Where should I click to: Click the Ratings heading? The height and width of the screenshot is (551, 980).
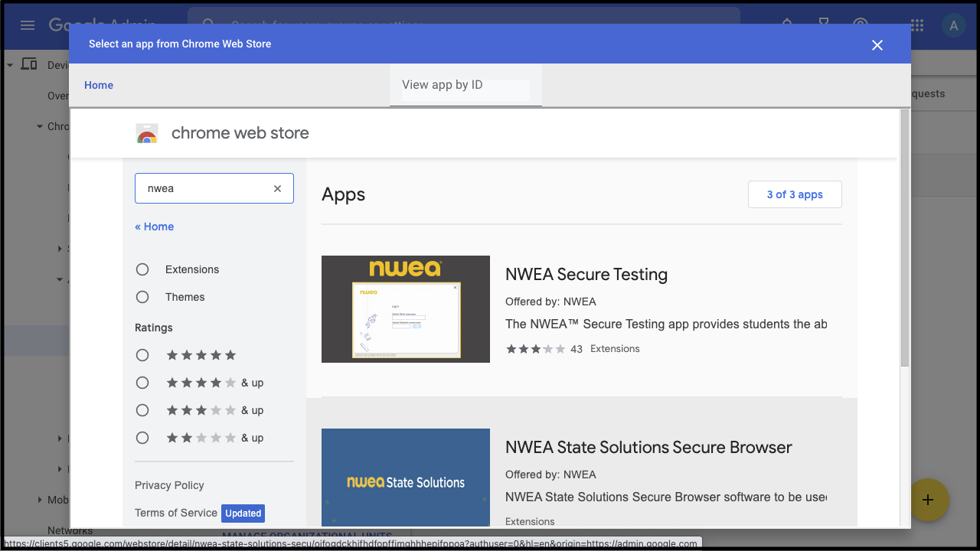pyautogui.click(x=154, y=328)
